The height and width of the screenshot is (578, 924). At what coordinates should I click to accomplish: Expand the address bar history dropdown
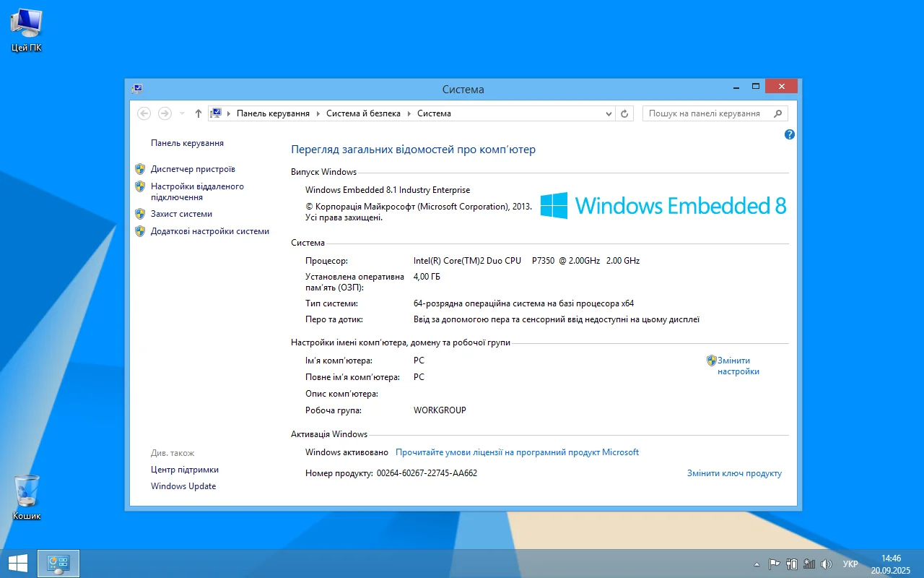tap(609, 113)
